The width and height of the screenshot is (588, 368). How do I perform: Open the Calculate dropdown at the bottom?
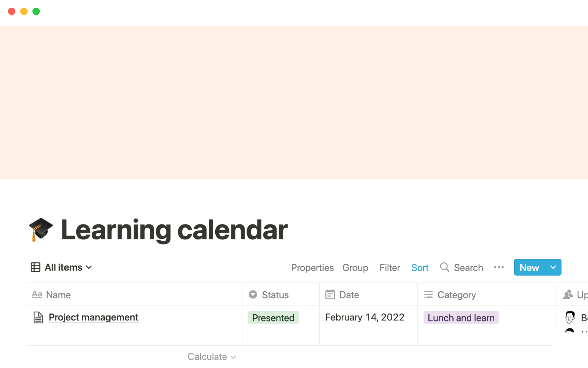click(212, 356)
